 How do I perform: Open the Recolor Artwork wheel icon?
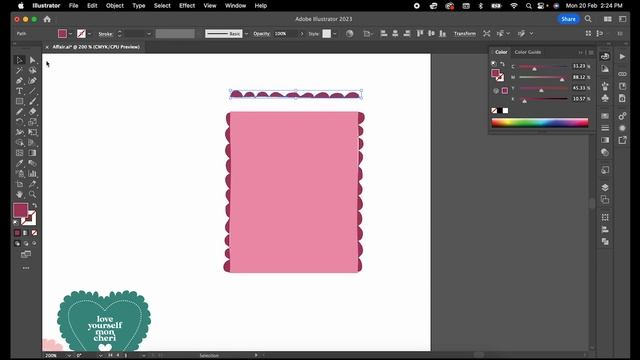(x=350, y=34)
